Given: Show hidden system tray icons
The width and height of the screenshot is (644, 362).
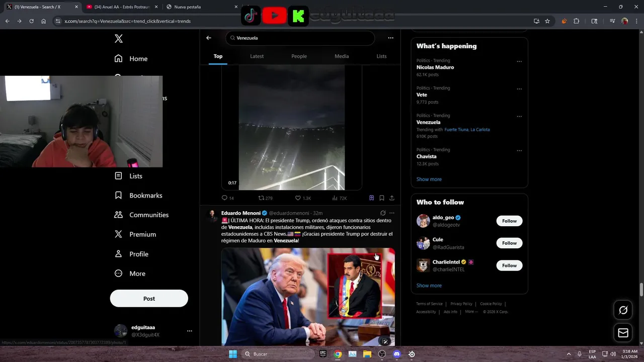Looking at the screenshot, I should pos(569,354).
